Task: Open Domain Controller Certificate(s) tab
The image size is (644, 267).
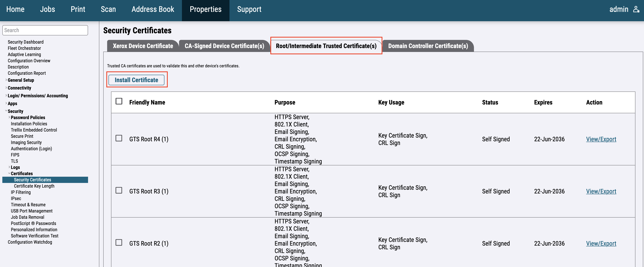Action: click(428, 46)
